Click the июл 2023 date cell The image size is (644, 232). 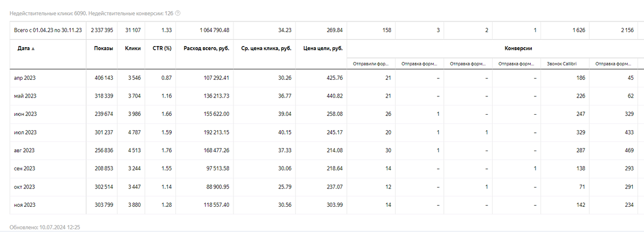coord(25,132)
